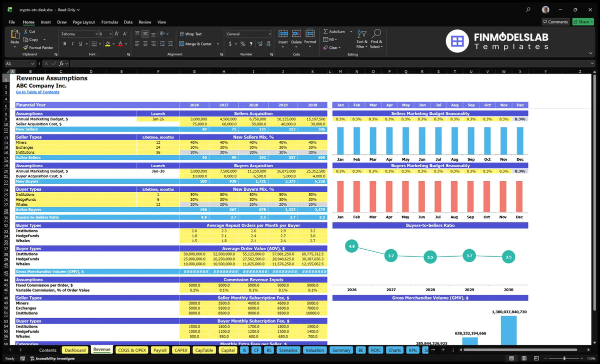Align text left
The image size is (600, 364).
(137, 44)
